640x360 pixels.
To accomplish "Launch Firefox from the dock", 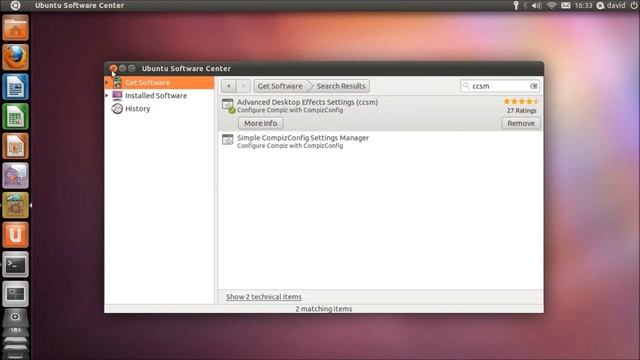I will pos(16,57).
